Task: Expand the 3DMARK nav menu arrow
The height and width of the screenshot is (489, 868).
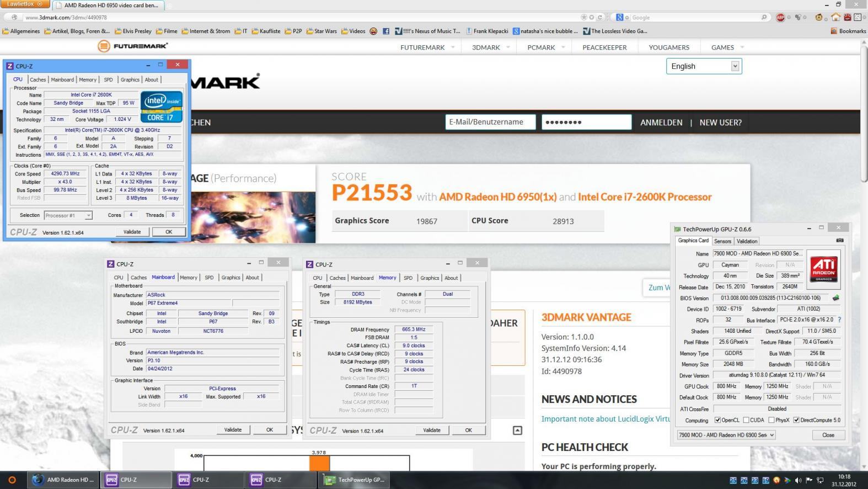Action: [x=508, y=47]
